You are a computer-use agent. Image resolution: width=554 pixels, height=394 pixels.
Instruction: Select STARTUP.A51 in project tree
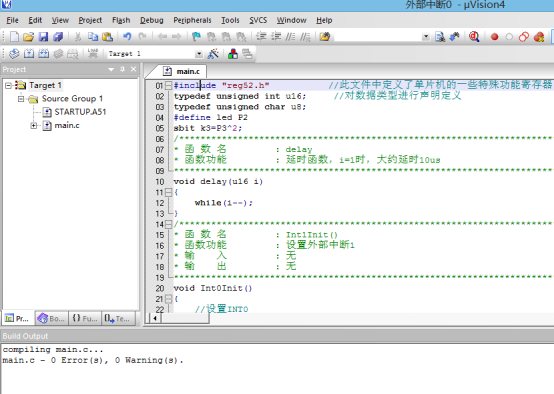click(80, 112)
